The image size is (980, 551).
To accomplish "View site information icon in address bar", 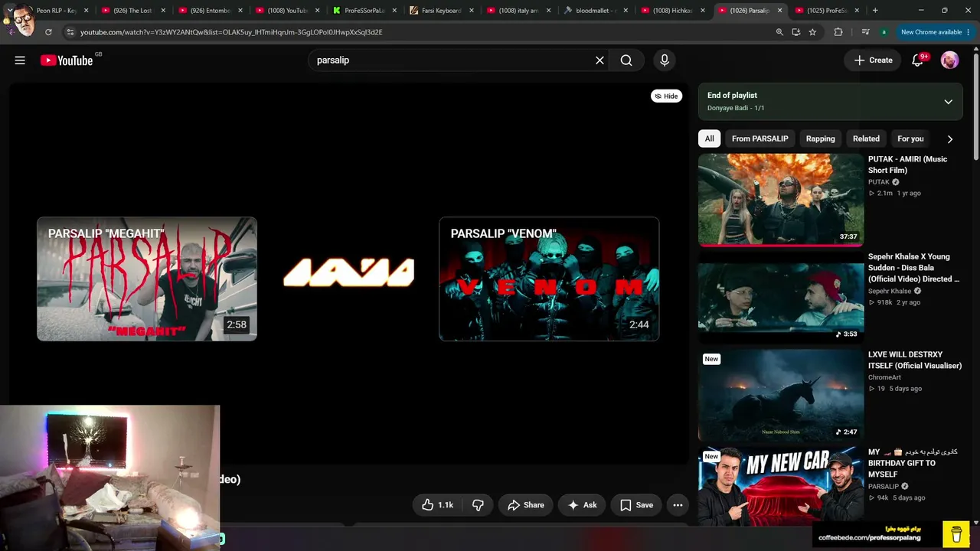I will 70,32.
